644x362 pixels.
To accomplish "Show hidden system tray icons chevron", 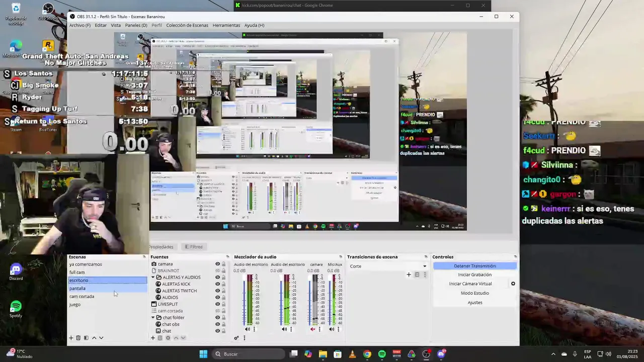I will (553, 354).
